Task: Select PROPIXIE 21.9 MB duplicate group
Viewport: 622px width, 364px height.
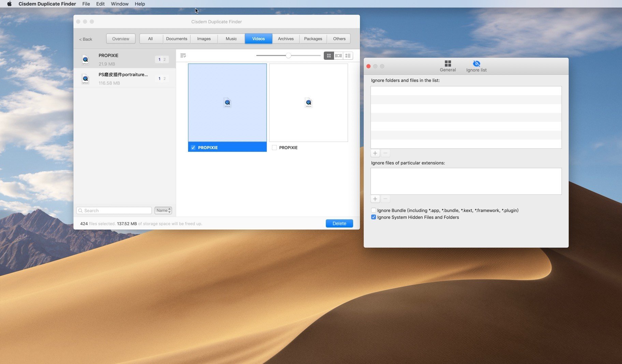Action: point(125,59)
